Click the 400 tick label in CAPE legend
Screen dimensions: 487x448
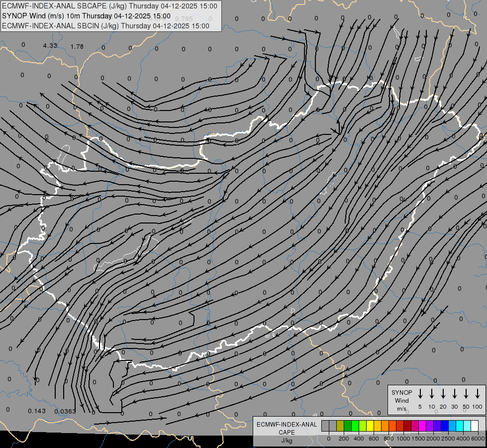(359, 439)
